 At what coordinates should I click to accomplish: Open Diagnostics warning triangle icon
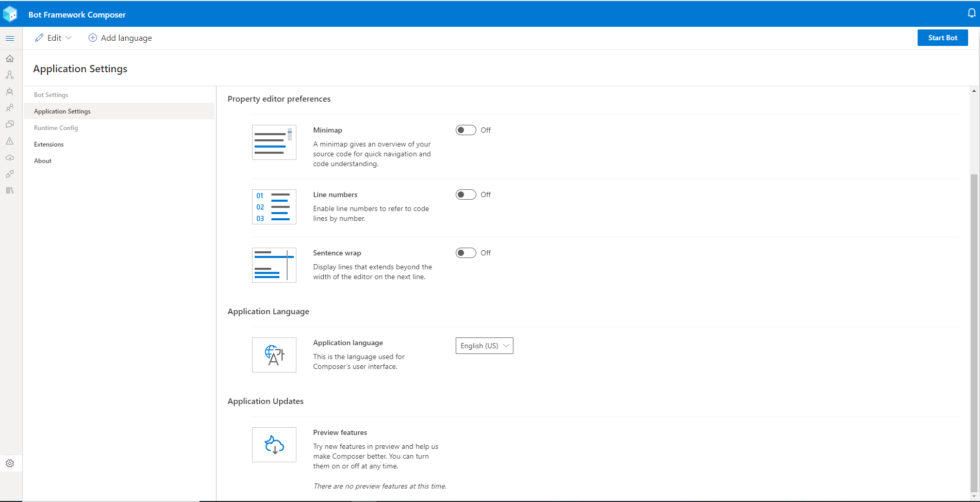coord(10,141)
